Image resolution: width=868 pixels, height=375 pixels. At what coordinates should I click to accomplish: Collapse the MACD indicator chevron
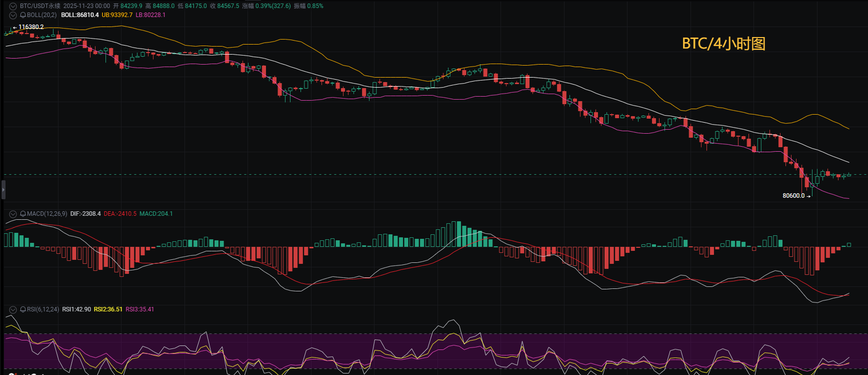tap(13, 214)
